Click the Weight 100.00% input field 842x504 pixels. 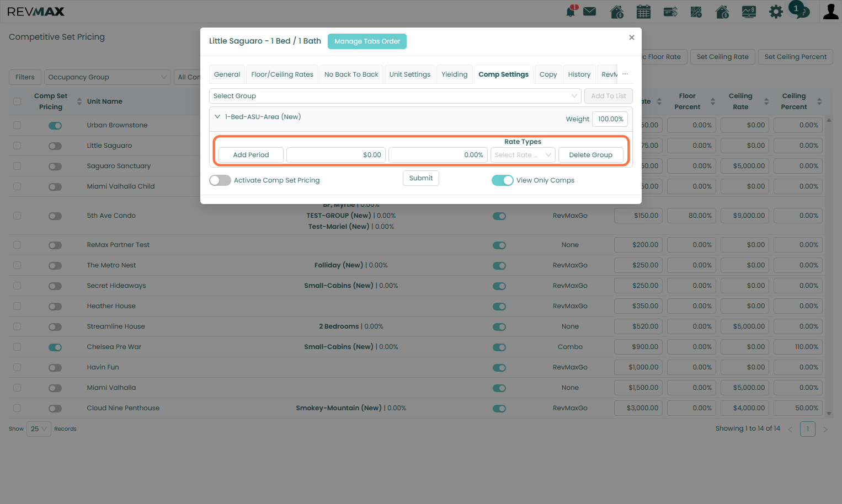point(610,119)
